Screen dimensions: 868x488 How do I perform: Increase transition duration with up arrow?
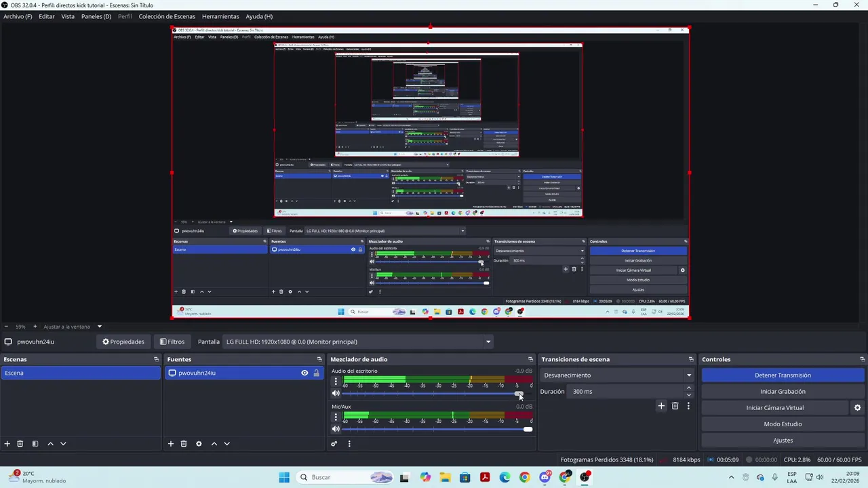(689, 388)
